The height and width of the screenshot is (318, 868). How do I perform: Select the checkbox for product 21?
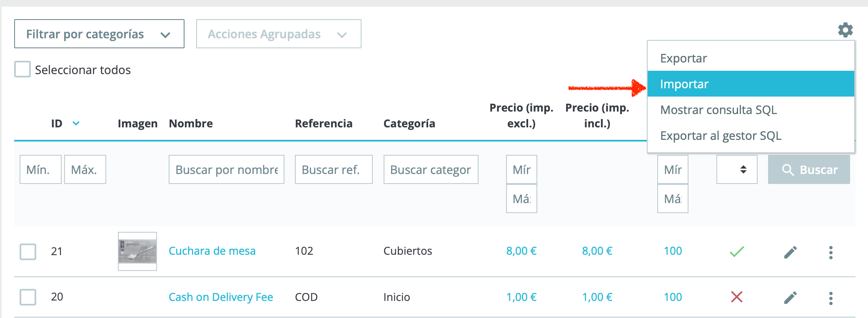coord(28,252)
